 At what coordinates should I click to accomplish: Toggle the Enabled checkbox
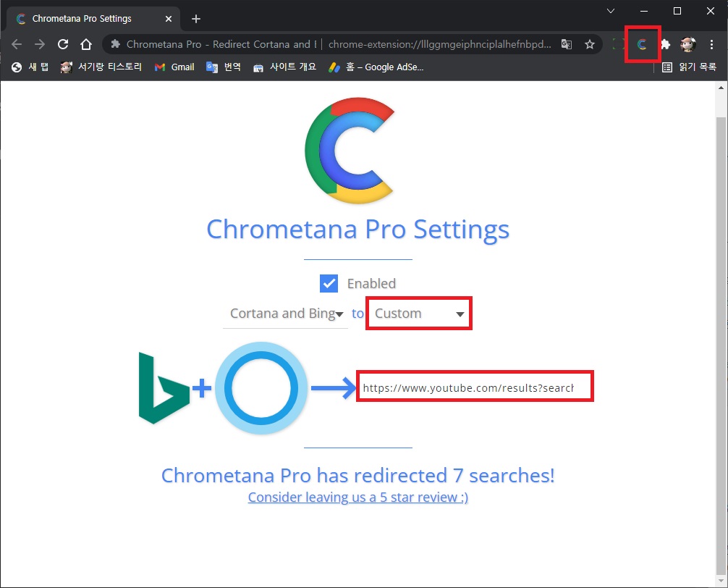pos(329,283)
